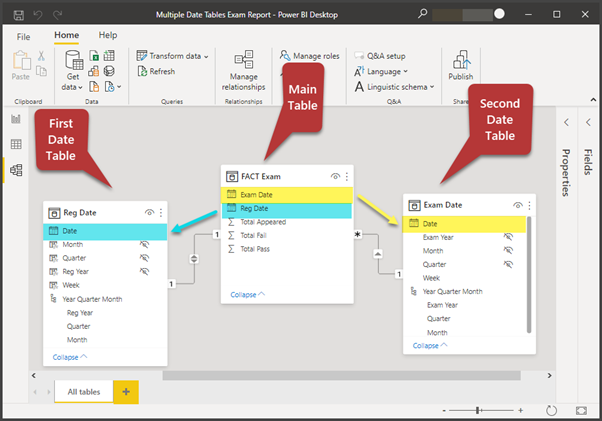The image size is (602, 421).
Task: Select Reg Date field in FACT Exam
Action: click(287, 208)
